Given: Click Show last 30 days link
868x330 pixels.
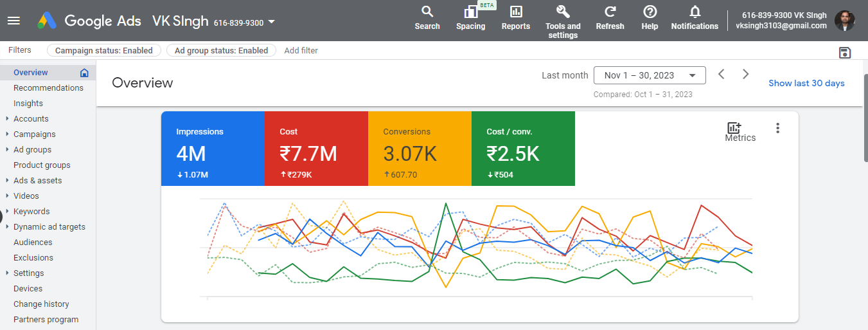Looking at the screenshot, I should click(806, 83).
